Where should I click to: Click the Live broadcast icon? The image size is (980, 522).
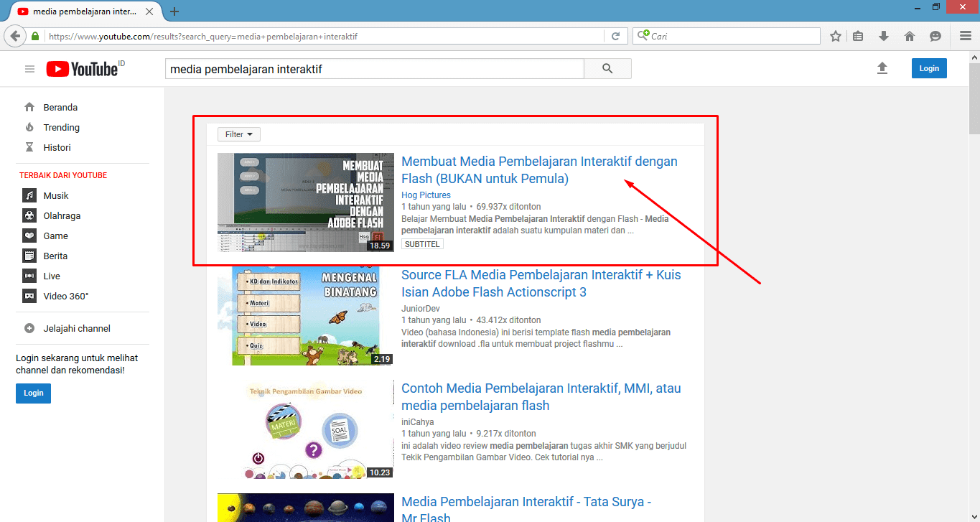point(29,276)
